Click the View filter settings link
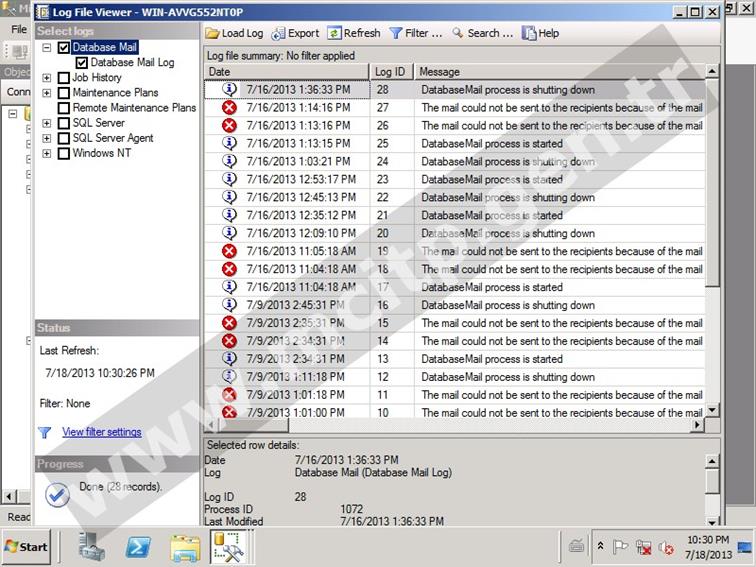Screen dimensions: 756x567 tap(102, 432)
